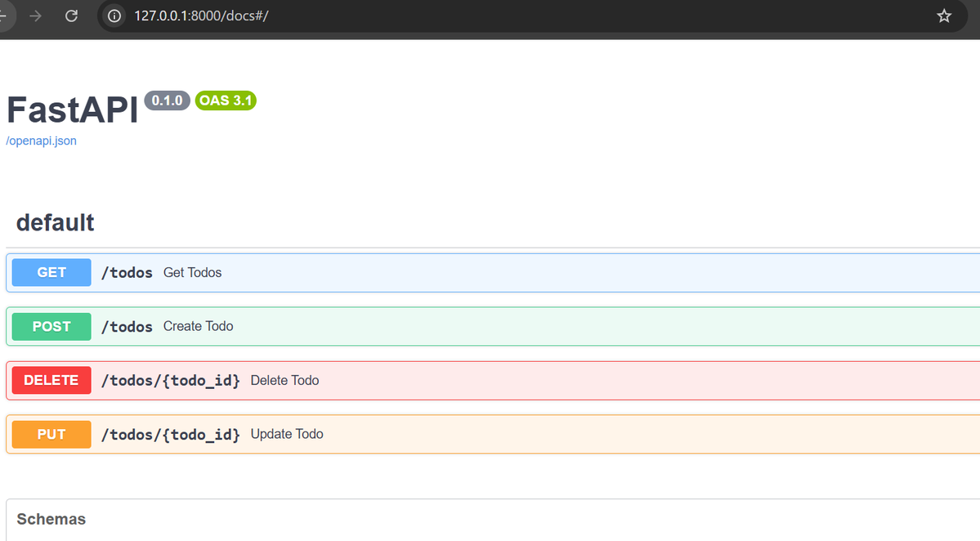Screen dimensions: 980x541
Task: Click the browser forward arrow
Action: (x=36, y=16)
